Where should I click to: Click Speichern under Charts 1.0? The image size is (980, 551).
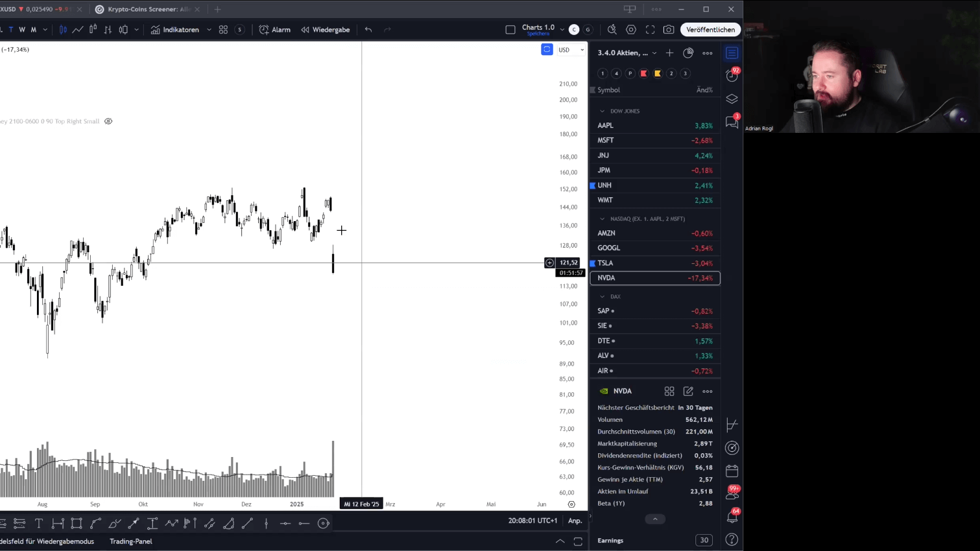click(538, 34)
